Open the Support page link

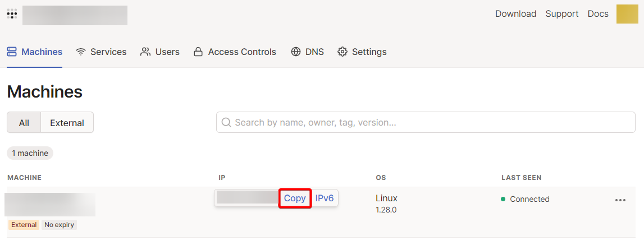click(x=562, y=14)
